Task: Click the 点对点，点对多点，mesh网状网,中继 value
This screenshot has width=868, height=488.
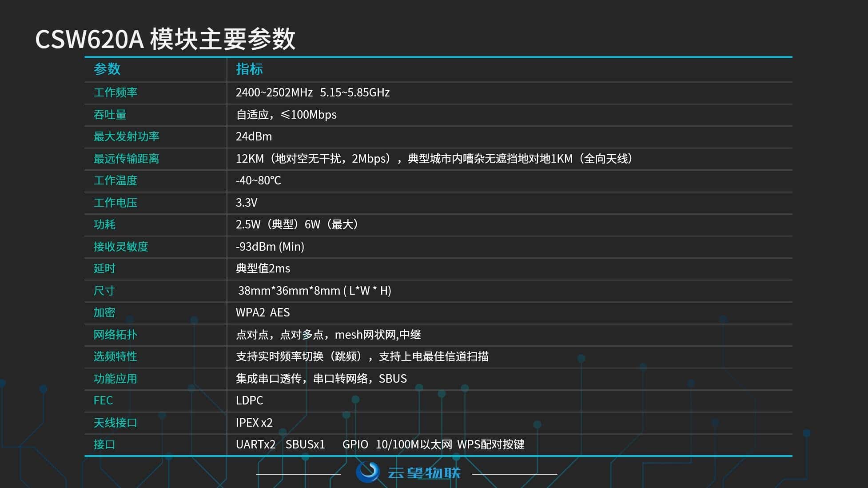Action: 328,335
